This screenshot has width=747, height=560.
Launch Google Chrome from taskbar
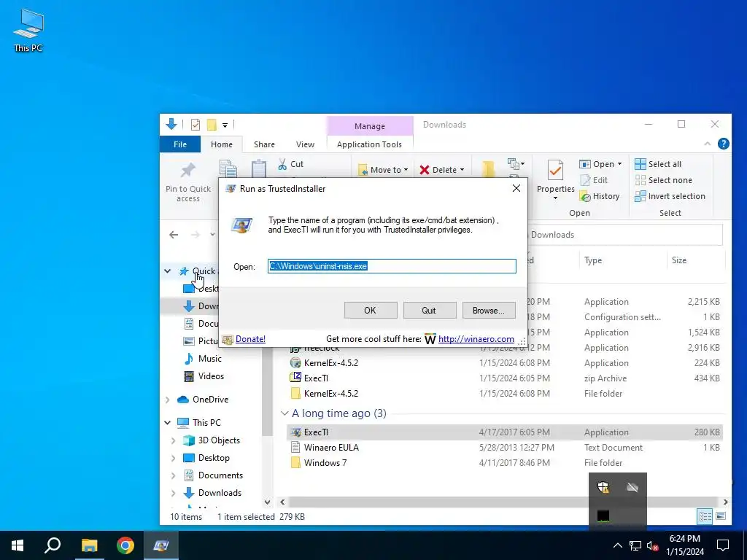(125, 545)
